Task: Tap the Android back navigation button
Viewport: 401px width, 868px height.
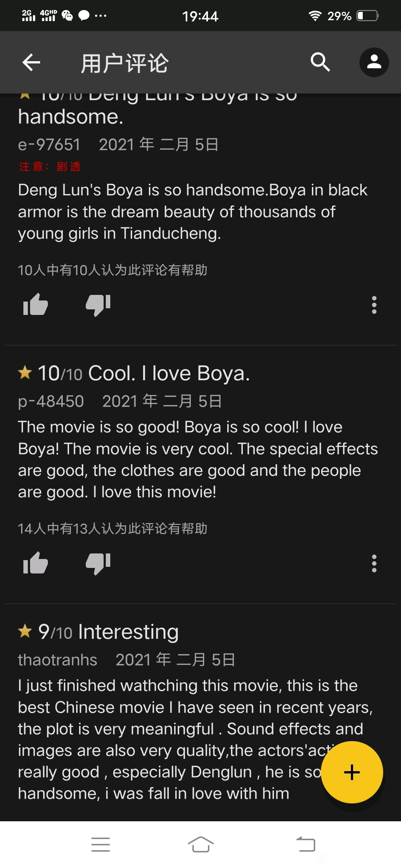Action: (306, 845)
